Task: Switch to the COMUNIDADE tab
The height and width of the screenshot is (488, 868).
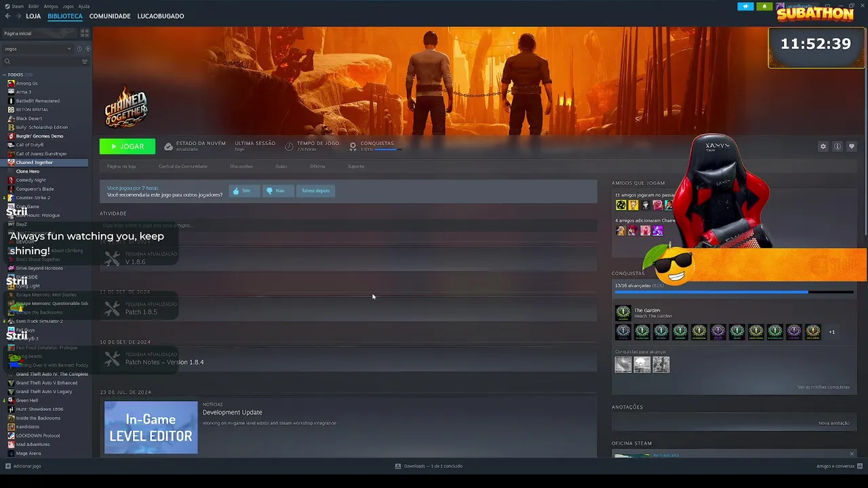Action: coord(110,16)
